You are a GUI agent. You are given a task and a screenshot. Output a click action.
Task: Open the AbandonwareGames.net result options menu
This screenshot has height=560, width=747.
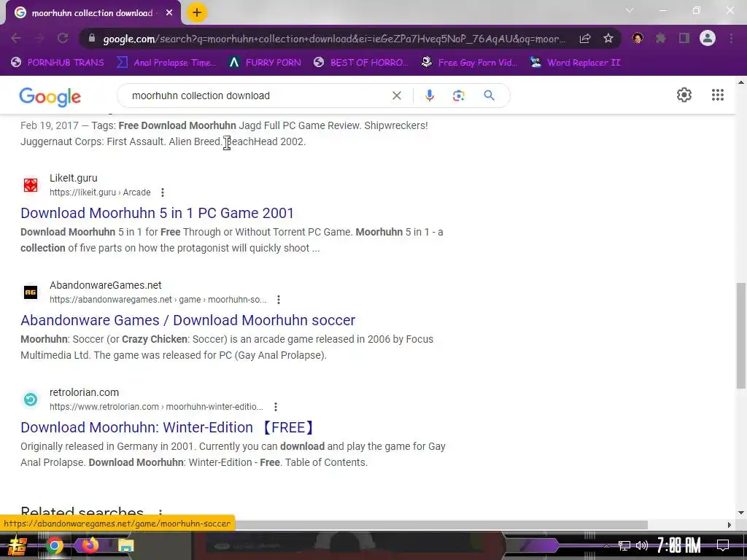[279, 300]
